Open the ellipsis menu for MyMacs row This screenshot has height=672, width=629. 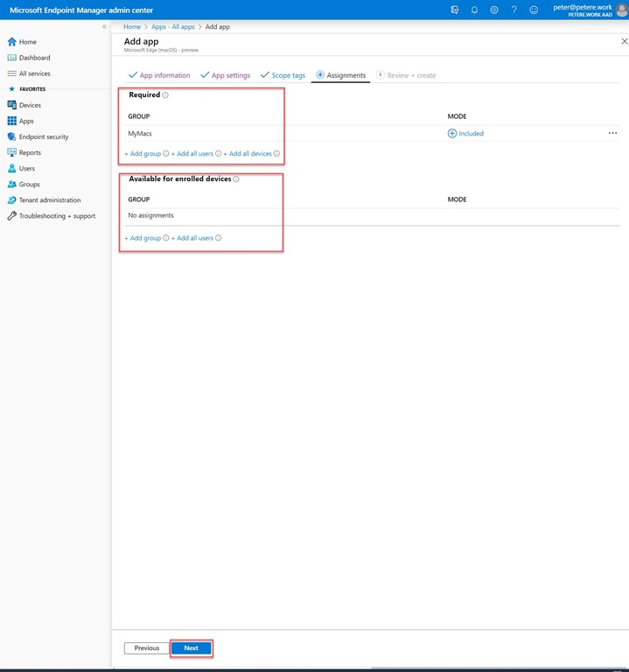pyautogui.click(x=612, y=134)
